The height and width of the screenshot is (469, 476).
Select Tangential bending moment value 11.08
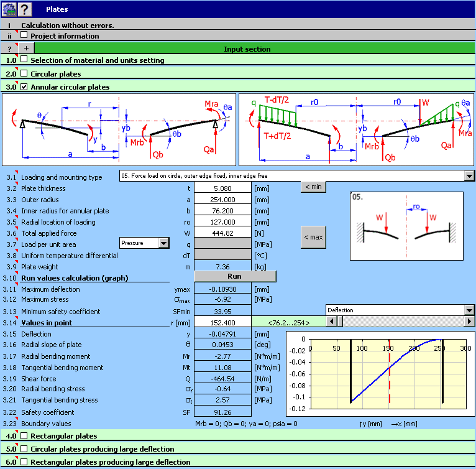222,368
